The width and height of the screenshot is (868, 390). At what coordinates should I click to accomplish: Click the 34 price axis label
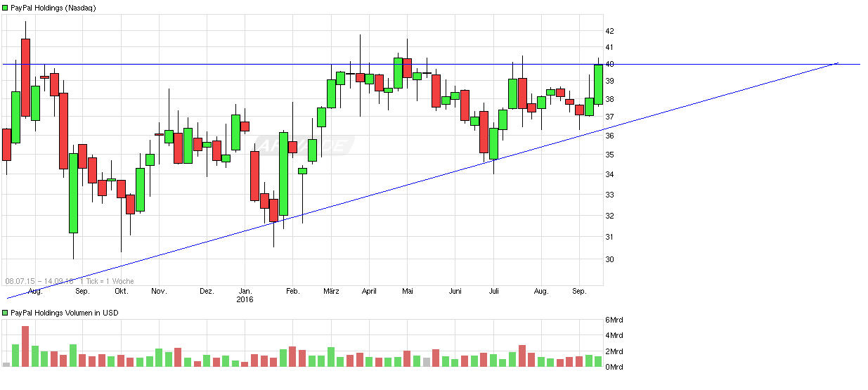click(609, 174)
